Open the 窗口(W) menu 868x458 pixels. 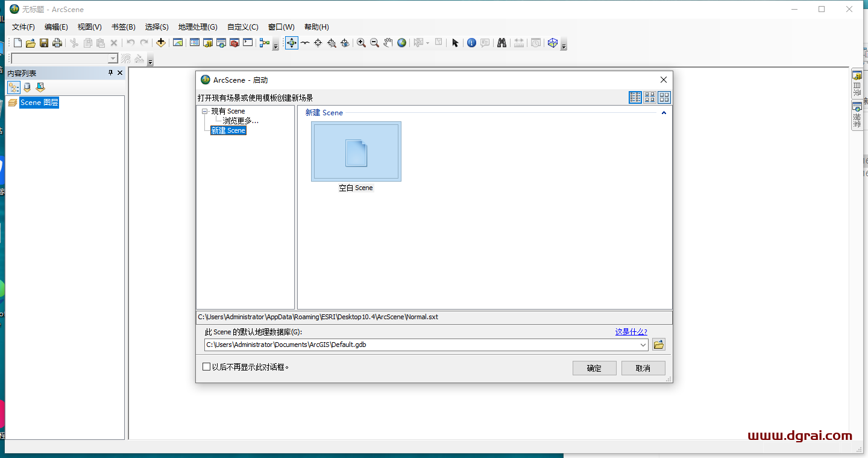tap(281, 27)
